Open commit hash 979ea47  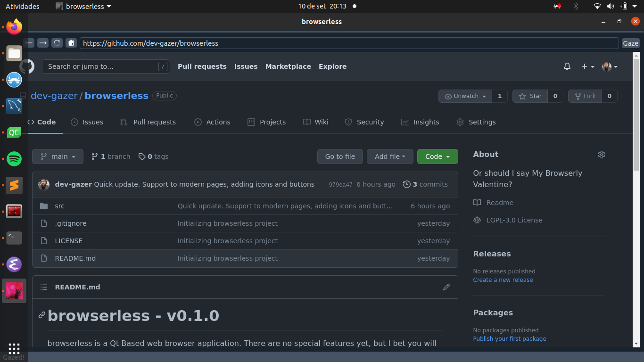(340, 185)
